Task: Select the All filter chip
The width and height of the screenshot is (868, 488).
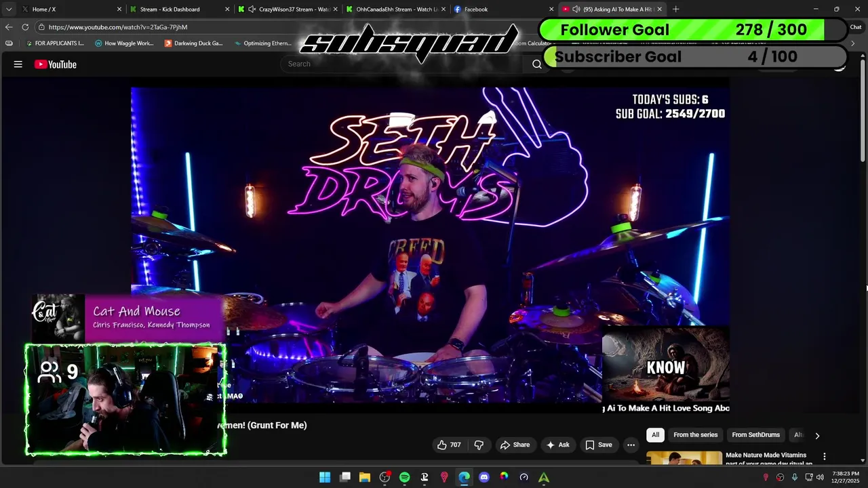Action: [x=655, y=434]
